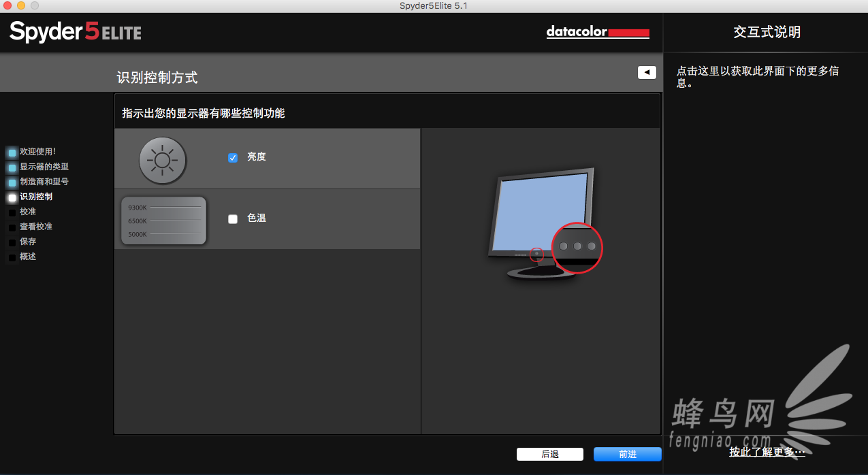This screenshot has height=475, width=868.
Task: Click the Spyder5ELITE logo
Action: point(76,31)
